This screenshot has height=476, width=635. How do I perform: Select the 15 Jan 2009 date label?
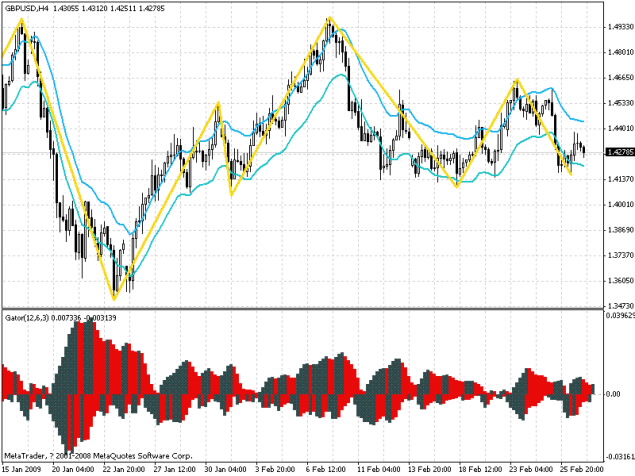click(x=22, y=469)
